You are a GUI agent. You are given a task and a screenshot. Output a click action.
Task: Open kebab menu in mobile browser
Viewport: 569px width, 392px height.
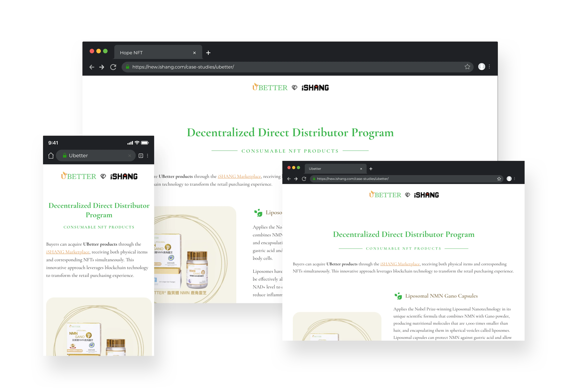147,156
